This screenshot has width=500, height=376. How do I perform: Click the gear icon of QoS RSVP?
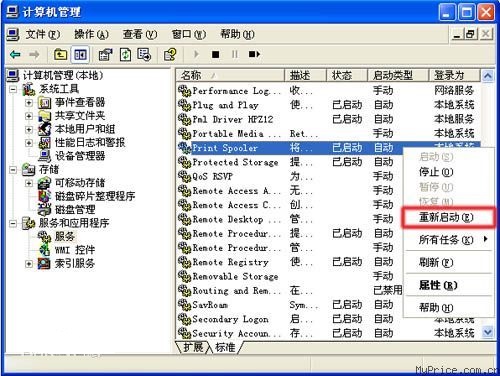[x=184, y=176]
